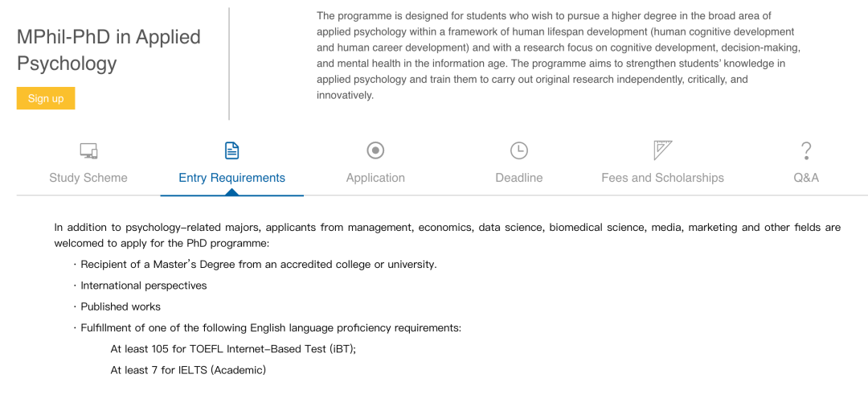
Task: Go to the Deadline tab
Action: click(518, 178)
